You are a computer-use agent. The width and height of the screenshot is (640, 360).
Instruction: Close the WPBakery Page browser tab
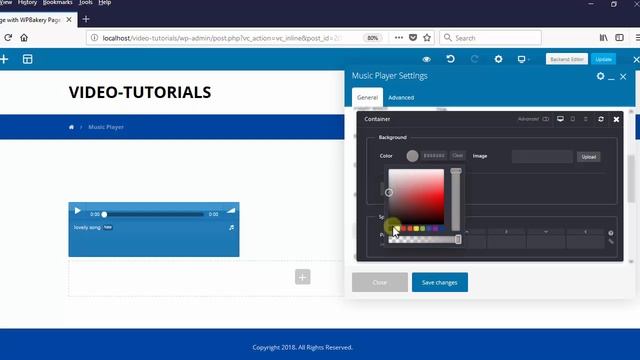coord(69,20)
